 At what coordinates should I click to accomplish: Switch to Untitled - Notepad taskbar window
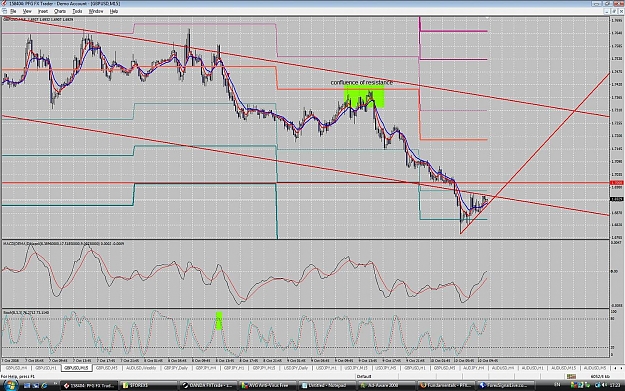pos(327,385)
